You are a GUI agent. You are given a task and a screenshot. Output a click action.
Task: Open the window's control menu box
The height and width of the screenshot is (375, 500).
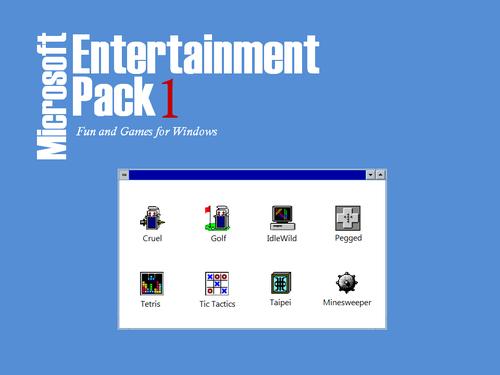coord(124,175)
